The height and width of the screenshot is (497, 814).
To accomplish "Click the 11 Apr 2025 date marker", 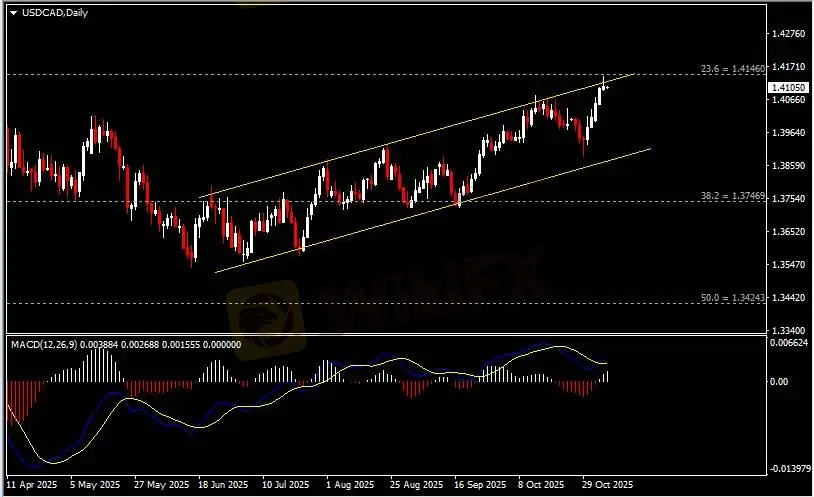I will tap(32, 485).
